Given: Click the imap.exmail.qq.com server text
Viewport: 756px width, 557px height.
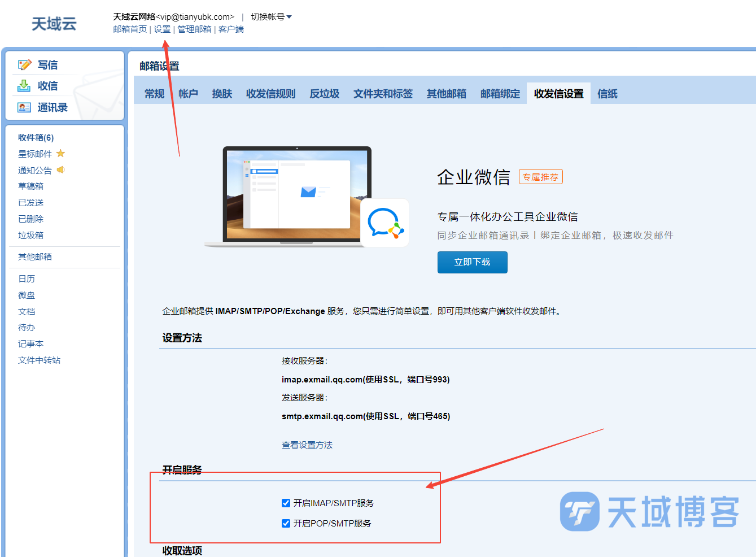Looking at the screenshot, I should pos(365,380).
